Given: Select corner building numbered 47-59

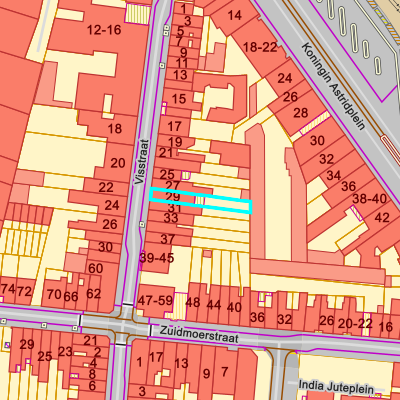Looking at the screenshot, I should click(x=155, y=300).
